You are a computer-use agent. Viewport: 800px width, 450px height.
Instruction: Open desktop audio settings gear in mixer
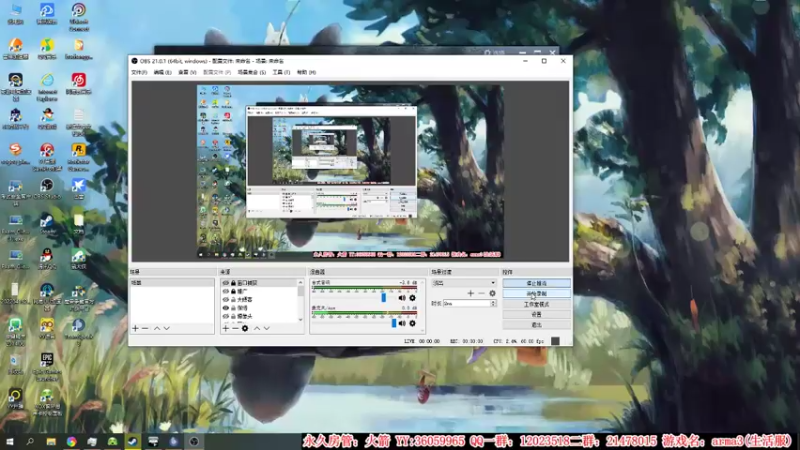(412, 297)
